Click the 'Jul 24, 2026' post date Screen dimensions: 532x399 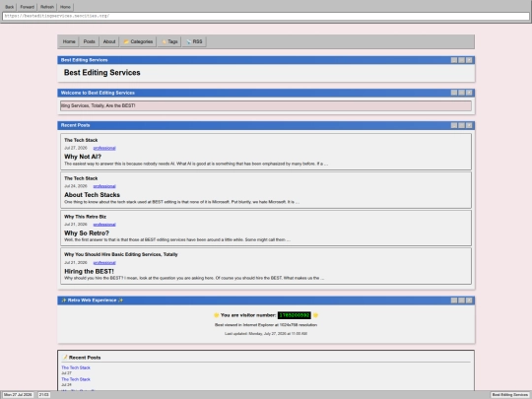[x=76, y=186]
